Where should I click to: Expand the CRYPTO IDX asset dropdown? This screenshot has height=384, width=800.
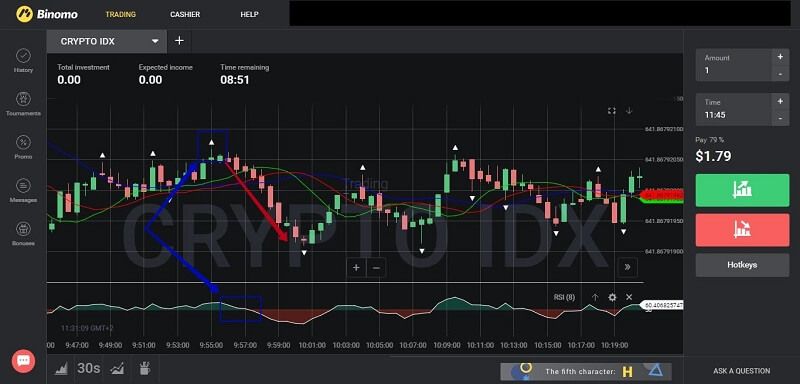(x=155, y=41)
